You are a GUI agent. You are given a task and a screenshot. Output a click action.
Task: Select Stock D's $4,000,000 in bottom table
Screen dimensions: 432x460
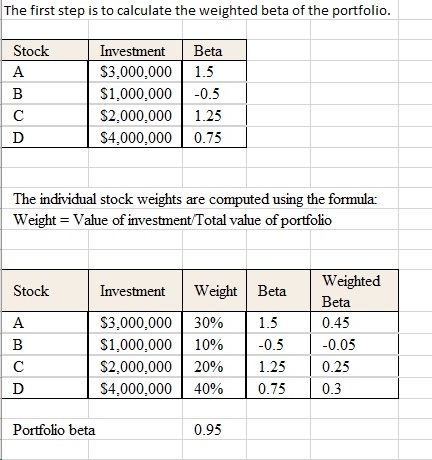pos(135,388)
